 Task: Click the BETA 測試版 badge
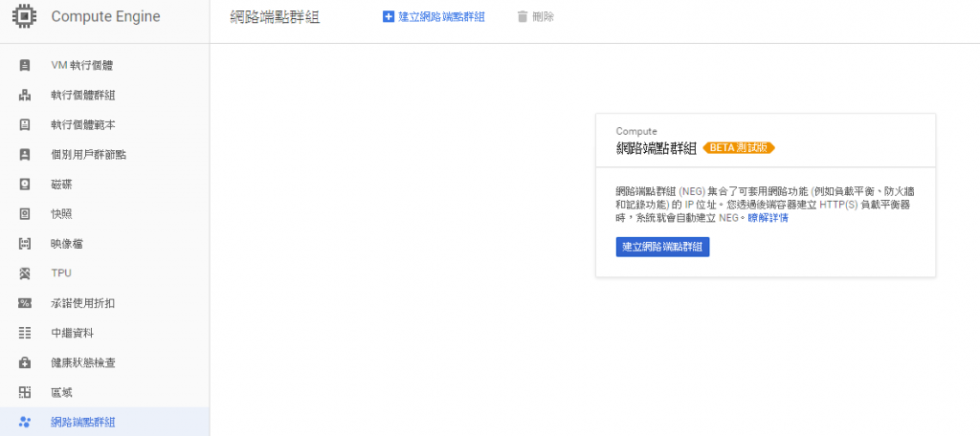(x=739, y=148)
